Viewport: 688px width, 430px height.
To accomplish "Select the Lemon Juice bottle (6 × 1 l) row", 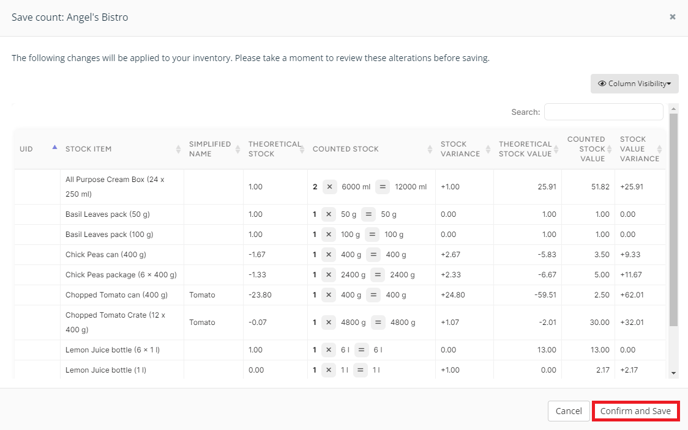I will (x=340, y=350).
